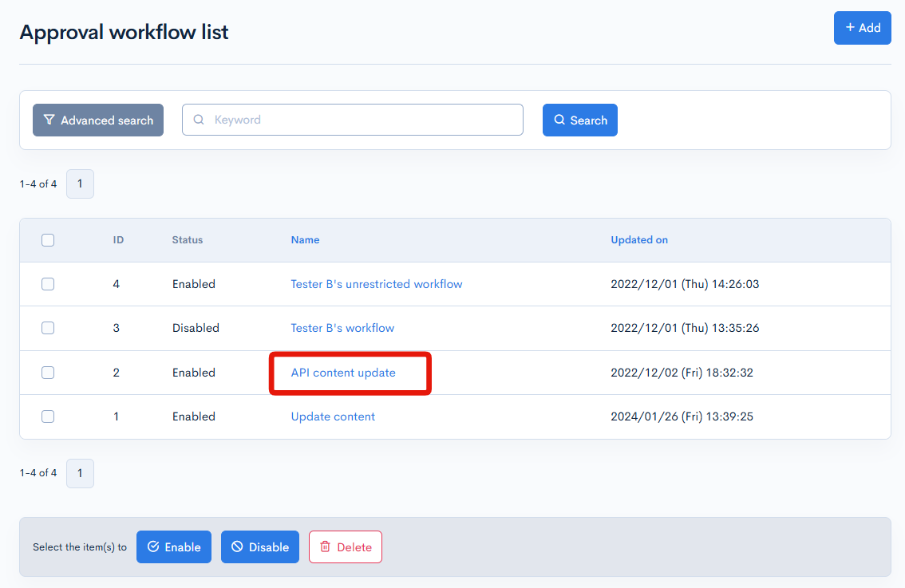Focus the Keyword search field
Image resolution: width=905 pixels, height=588 pixels.
[363, 120]
